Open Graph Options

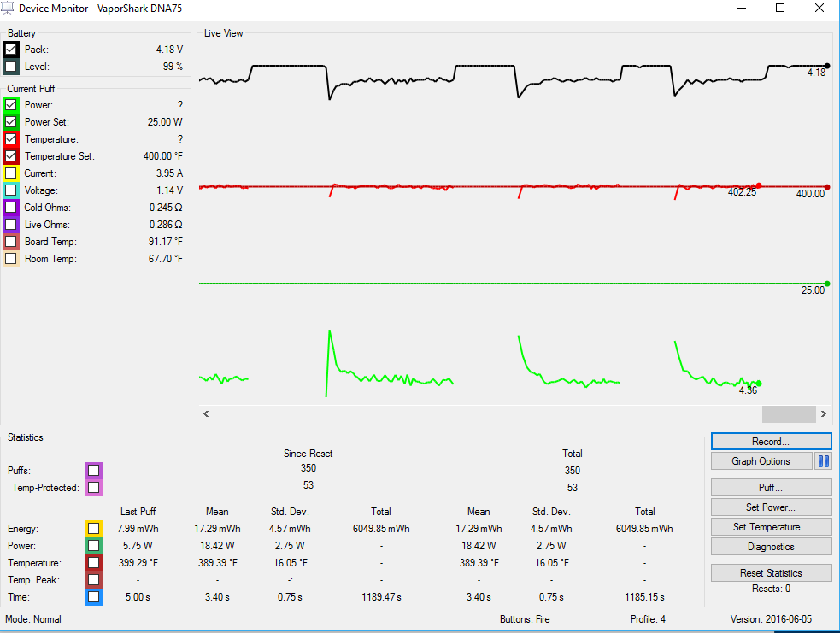(761, 461)
